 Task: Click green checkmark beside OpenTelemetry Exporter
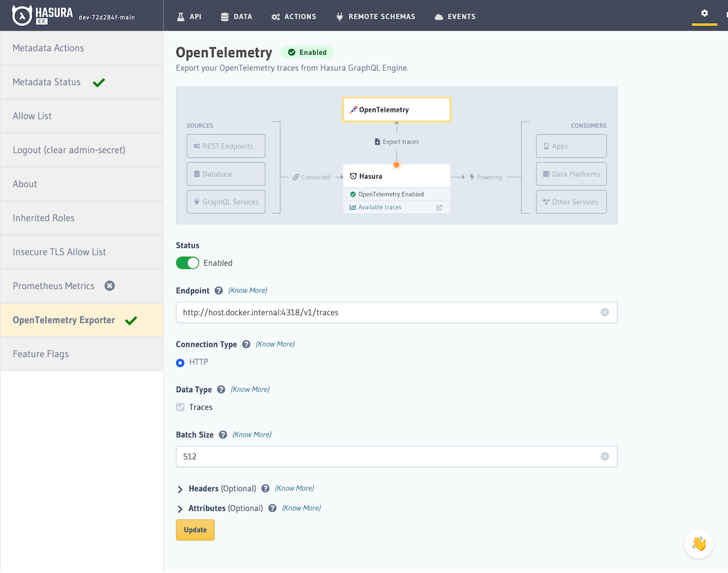[x=131, y=320]
